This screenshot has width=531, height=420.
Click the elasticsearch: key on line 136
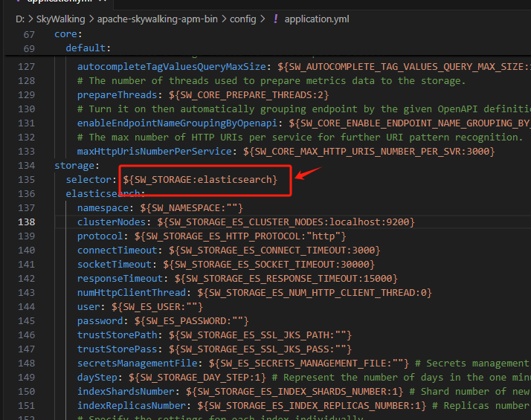[x=105, y=194]
